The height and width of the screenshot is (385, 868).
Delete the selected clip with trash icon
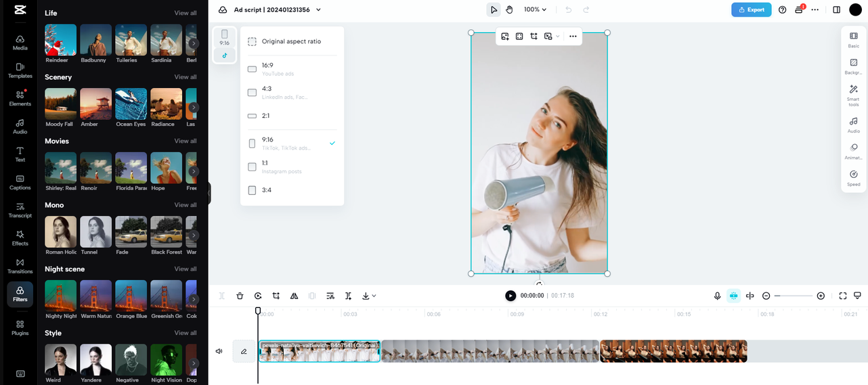tap(240, 296)
